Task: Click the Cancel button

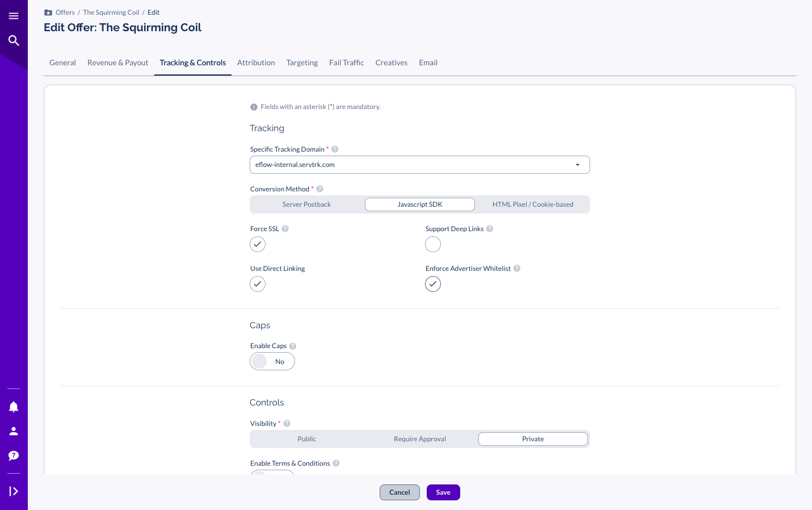Action: [x=399, y=492]
